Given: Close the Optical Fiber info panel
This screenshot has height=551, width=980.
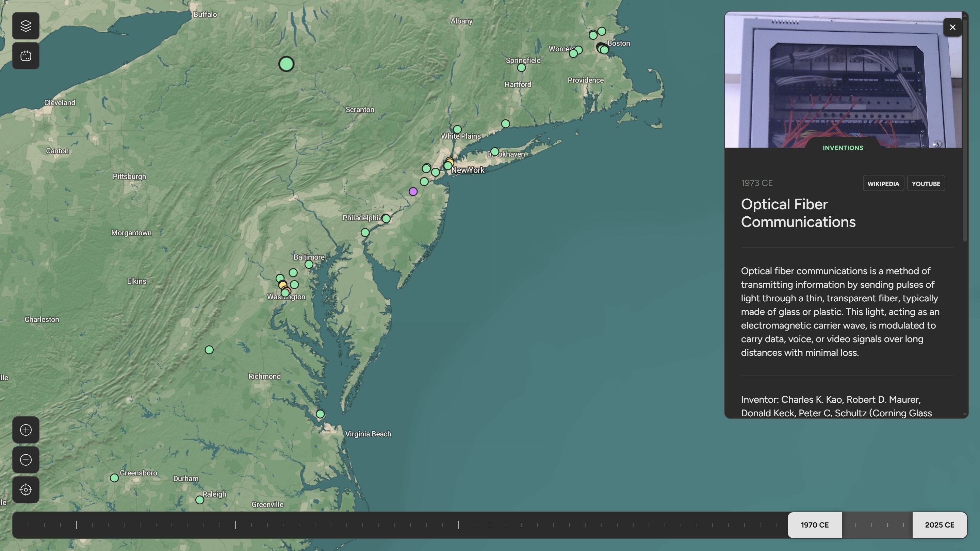Looking at the screenshot, I should (x=952, y=27).
